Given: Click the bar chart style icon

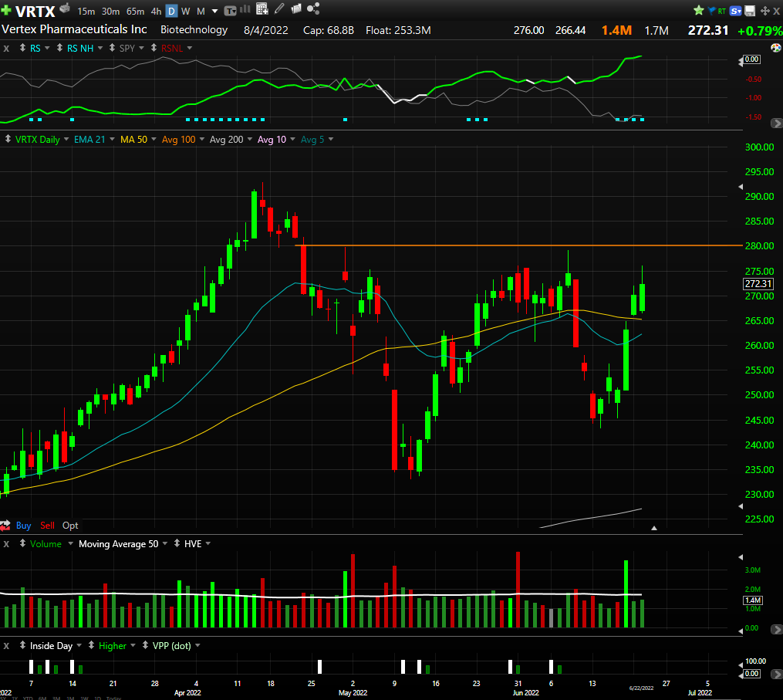Looking at the screenshot, I should click(x=245, y=9).
